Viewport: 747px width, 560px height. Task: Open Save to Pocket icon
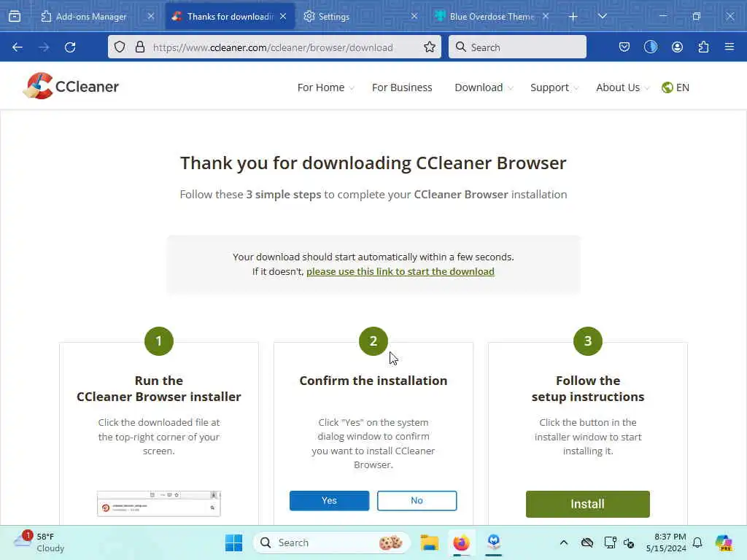tap(624, 47)
